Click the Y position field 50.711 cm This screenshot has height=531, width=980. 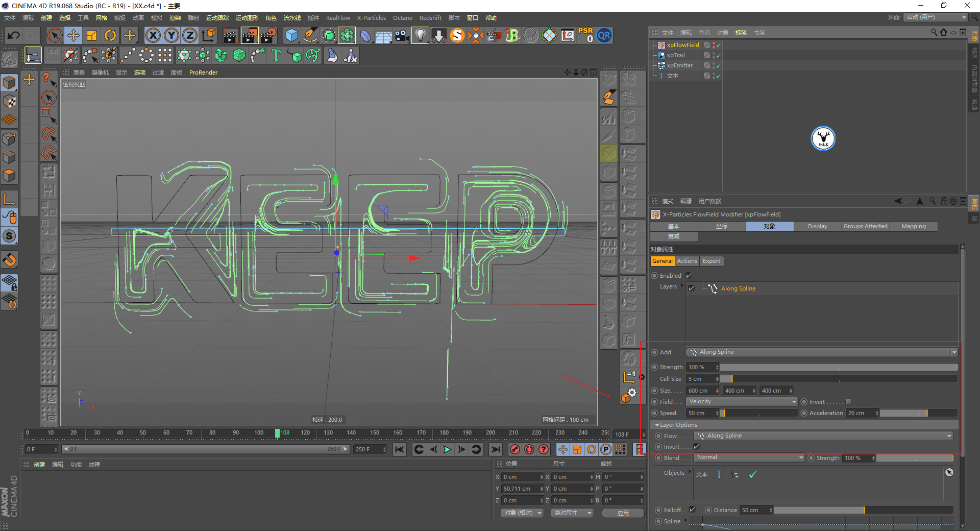click(522, 489)
